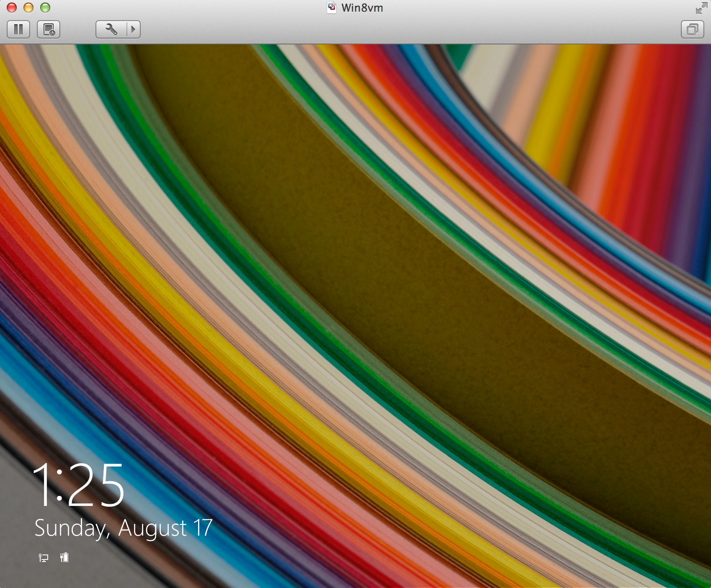Click the Win8vm document proxy icon
711x588 pixels.
click(x=332, y=8)
